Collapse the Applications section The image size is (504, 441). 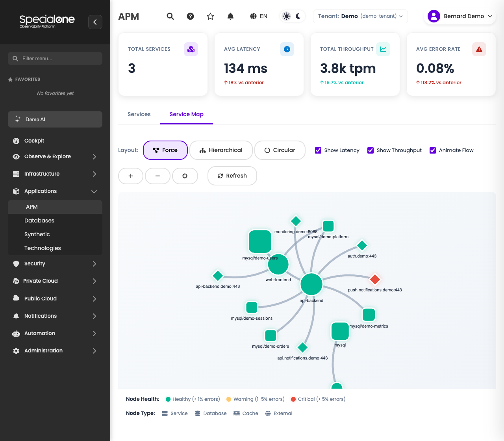click(55, 191)
